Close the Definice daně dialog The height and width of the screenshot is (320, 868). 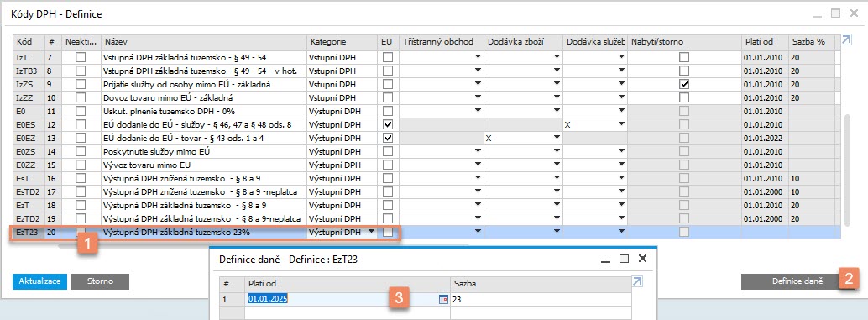click(x=642, y=259)
